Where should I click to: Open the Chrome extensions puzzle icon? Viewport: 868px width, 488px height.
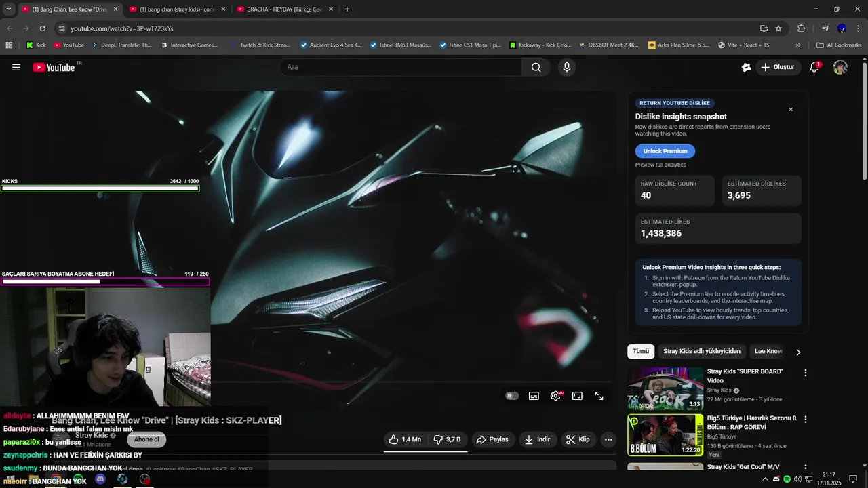(802, 28)
